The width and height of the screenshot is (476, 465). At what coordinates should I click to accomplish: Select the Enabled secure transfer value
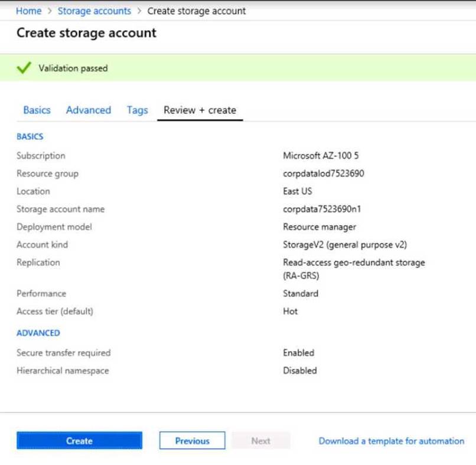click(x=299, y=353)
